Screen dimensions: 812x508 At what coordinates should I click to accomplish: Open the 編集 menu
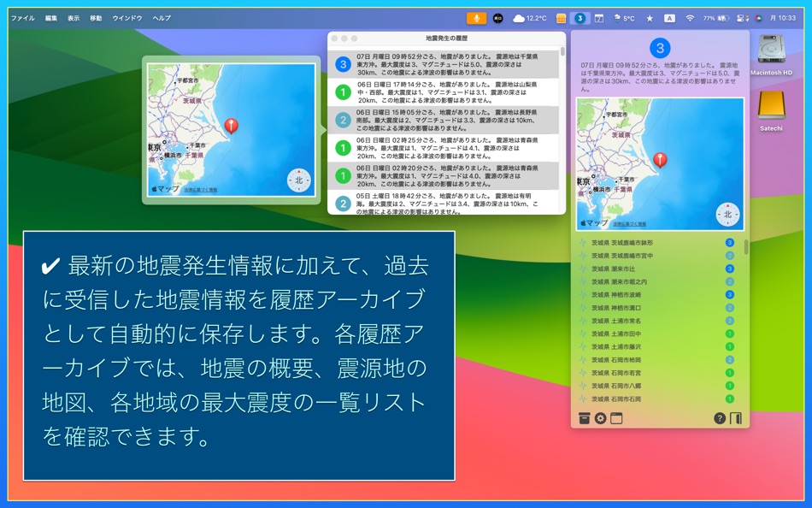point(50,18)
